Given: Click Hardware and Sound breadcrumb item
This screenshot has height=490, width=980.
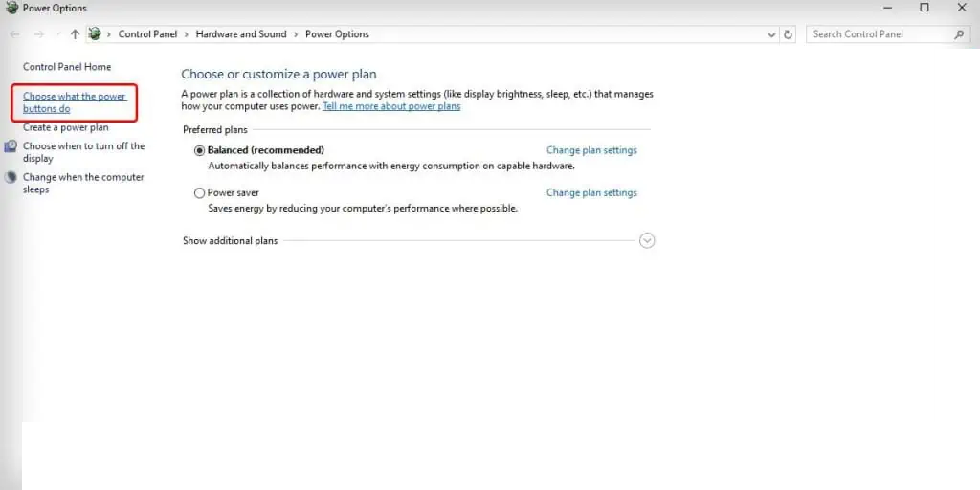Looking at the screenshot, I should point(241,34).
